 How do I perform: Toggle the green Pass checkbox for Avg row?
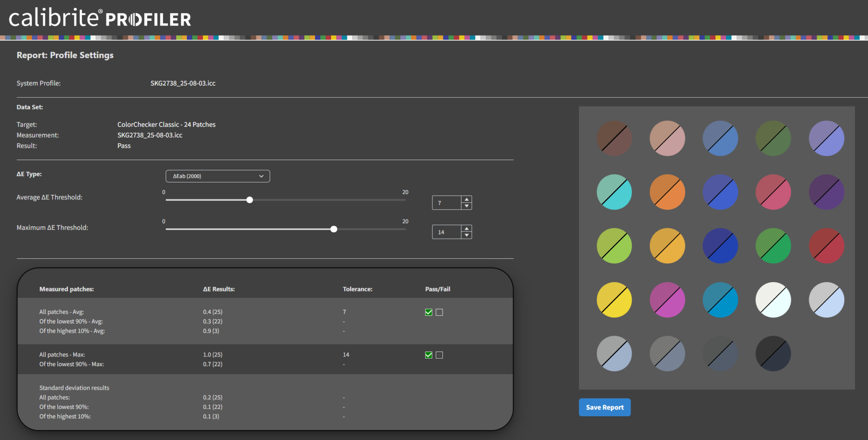(x=428, y=312)
